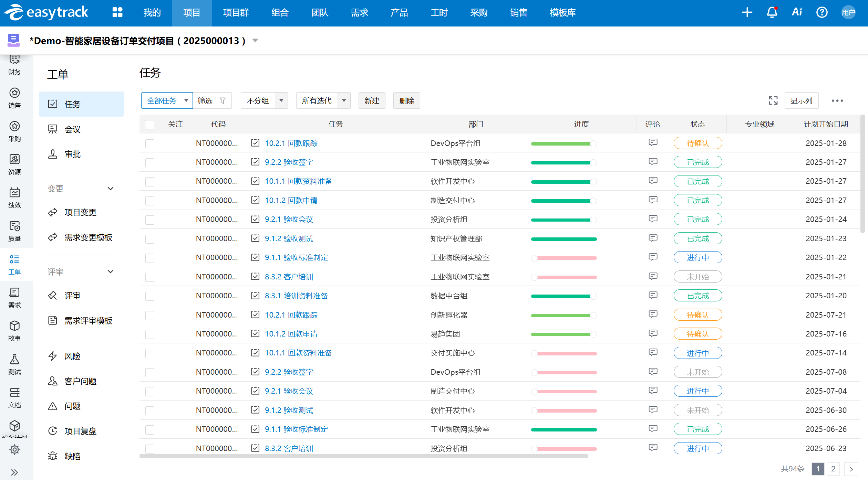Image resolution: width=868 pixels, height=480 pixels.
Task: Open 会议 in the 工单 menu
Action: (x=72, y=129)
